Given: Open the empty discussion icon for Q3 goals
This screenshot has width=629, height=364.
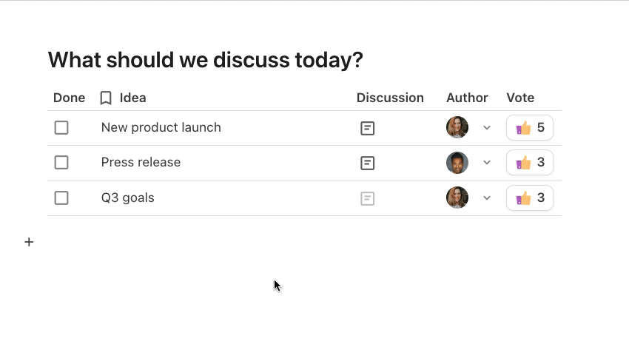Looking at the screenshot, I should [368, 198].
